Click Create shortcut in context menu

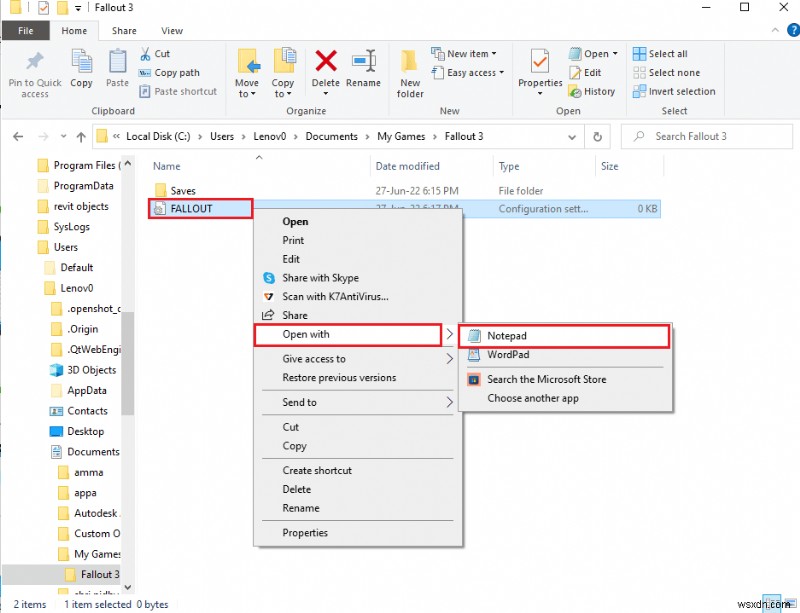tap(317, 471)
